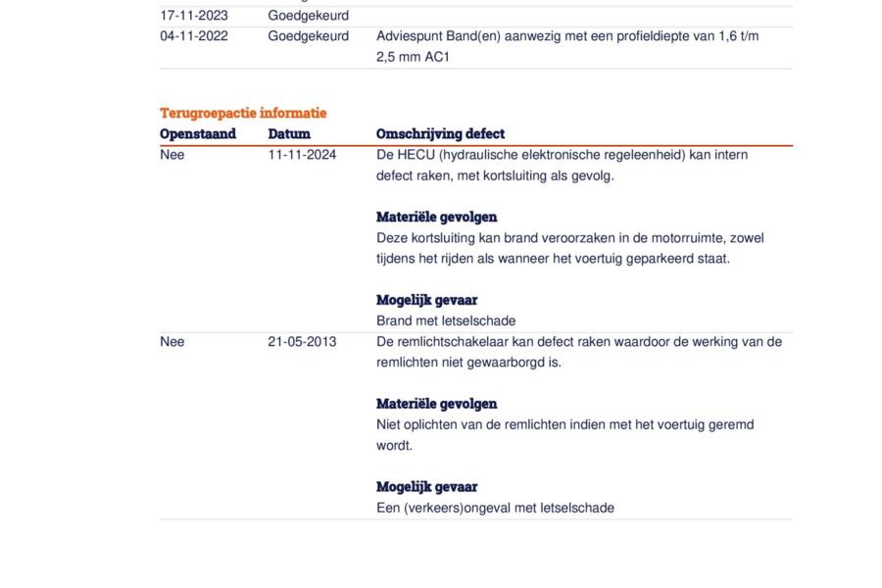Screen dimensions: 882x588
Task: Click the Terugroepactie informatie heading
Action: point(243,113)
